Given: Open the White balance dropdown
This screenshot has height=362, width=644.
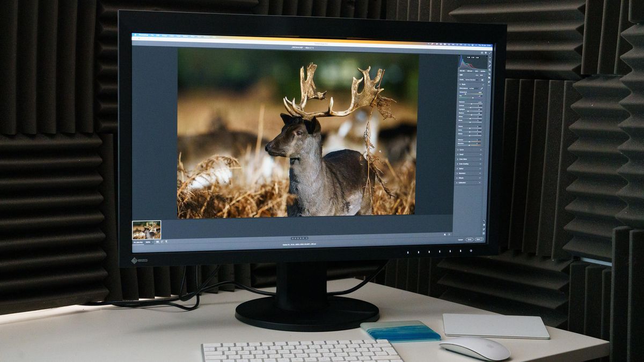Looking at the screenshot, I should (473, 89).
